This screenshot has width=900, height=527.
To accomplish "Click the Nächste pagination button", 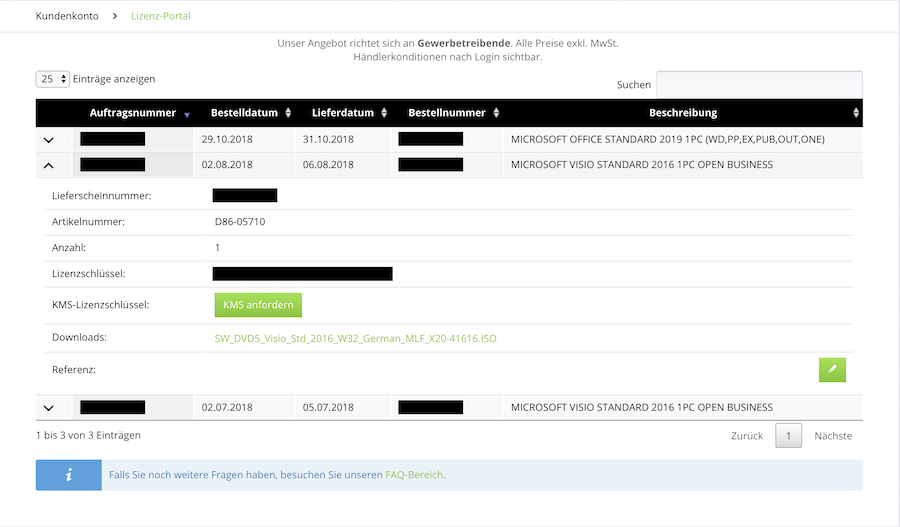I will click(833, 436).
